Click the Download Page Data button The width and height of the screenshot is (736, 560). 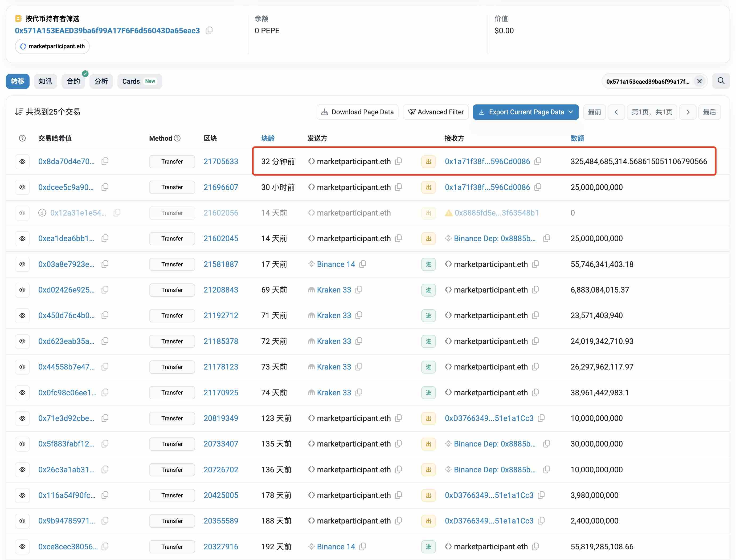(357, 112)
